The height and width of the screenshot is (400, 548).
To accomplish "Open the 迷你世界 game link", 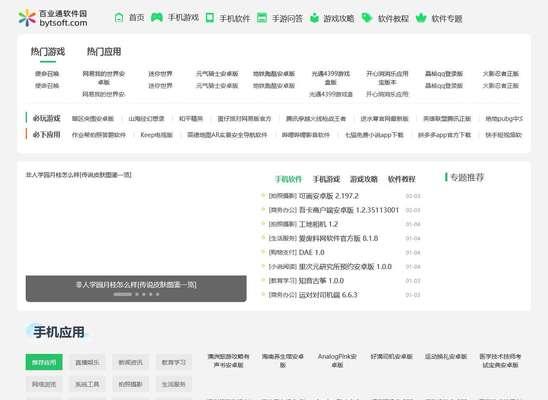I will coord(160,74).
